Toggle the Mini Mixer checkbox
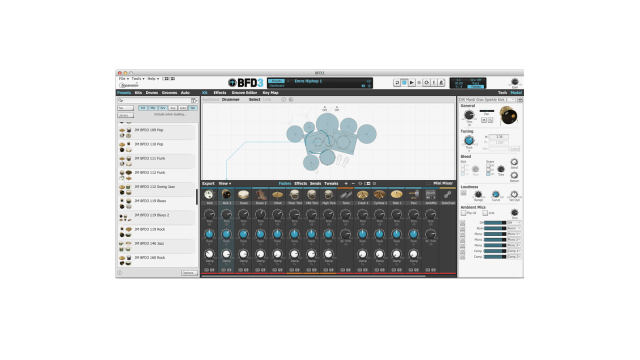This screenshot has height=360, width=640. [428, 184]
